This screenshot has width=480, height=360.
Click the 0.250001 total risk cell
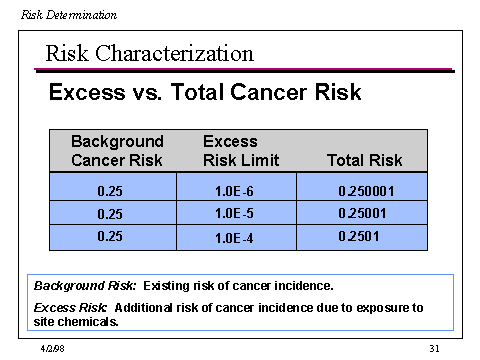362,187
